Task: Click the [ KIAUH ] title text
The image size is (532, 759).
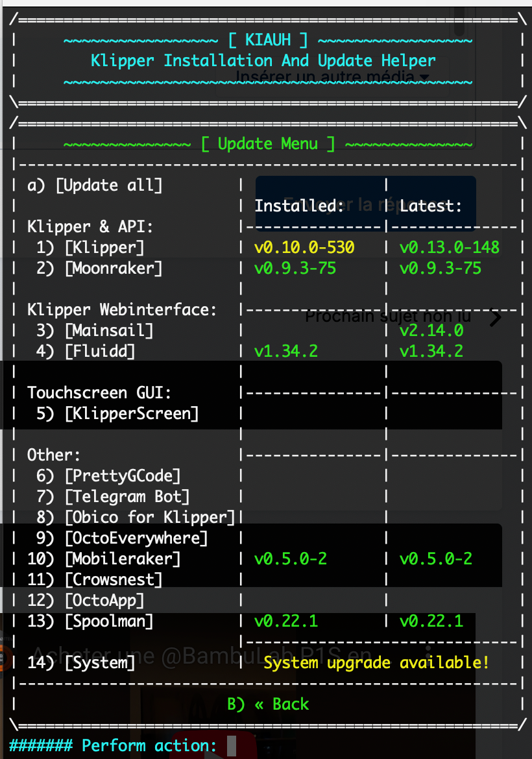Action: pos(268,40)
